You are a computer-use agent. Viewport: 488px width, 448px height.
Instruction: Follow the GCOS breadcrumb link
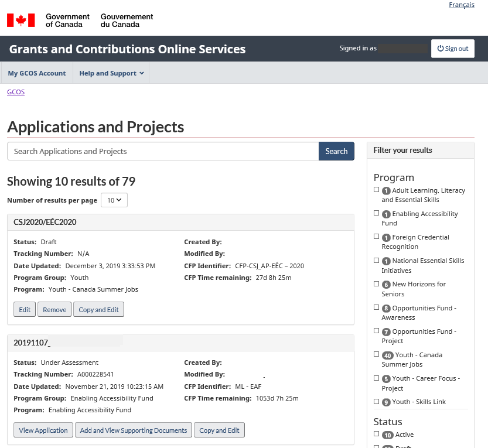coord(16,92)
